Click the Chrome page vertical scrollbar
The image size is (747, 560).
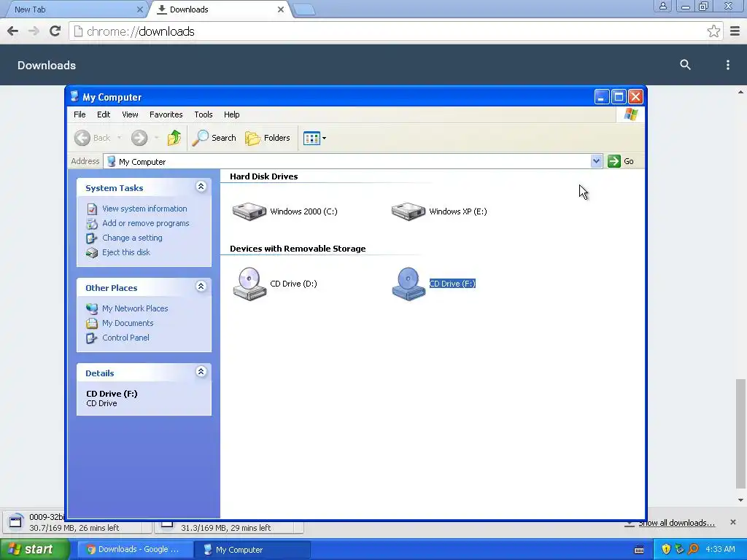[x=740, y=433]
